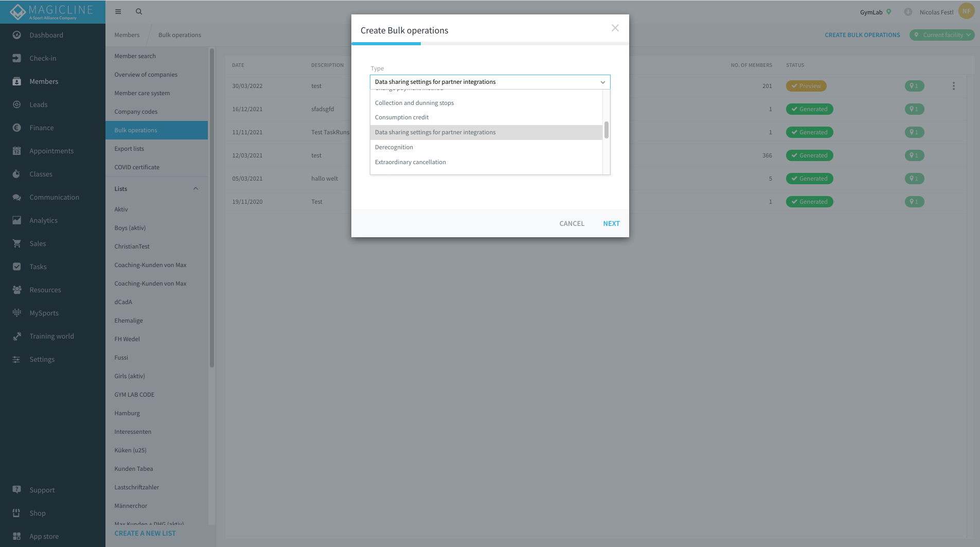The width and height of the screenshot is (980, 547).
Task: Click the search magnifier icon
Action: (x=139, y=11)
